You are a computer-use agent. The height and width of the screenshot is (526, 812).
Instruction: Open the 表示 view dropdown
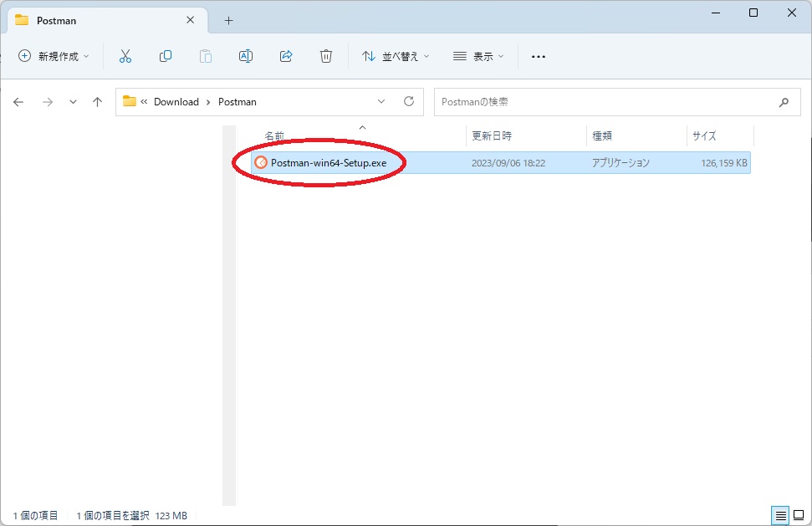pyautogui.click(x=478, y=56)
